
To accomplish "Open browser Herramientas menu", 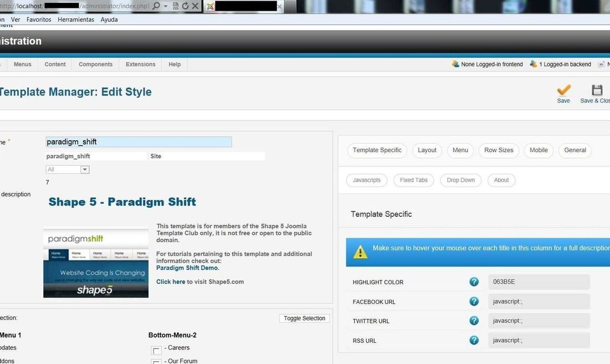I will [76, 19].
